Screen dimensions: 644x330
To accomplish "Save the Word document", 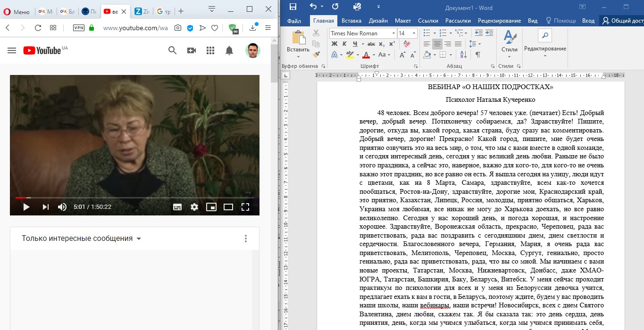I will 293,7.
